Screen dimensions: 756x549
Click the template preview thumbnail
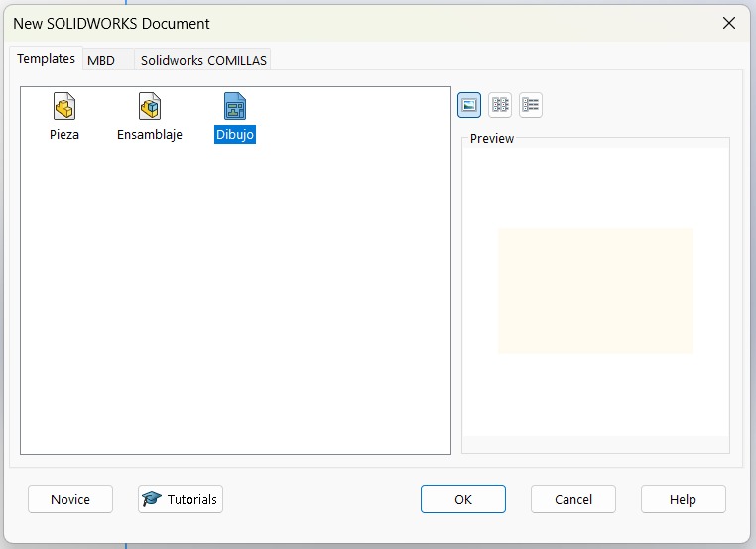click(x=595, y=291)
